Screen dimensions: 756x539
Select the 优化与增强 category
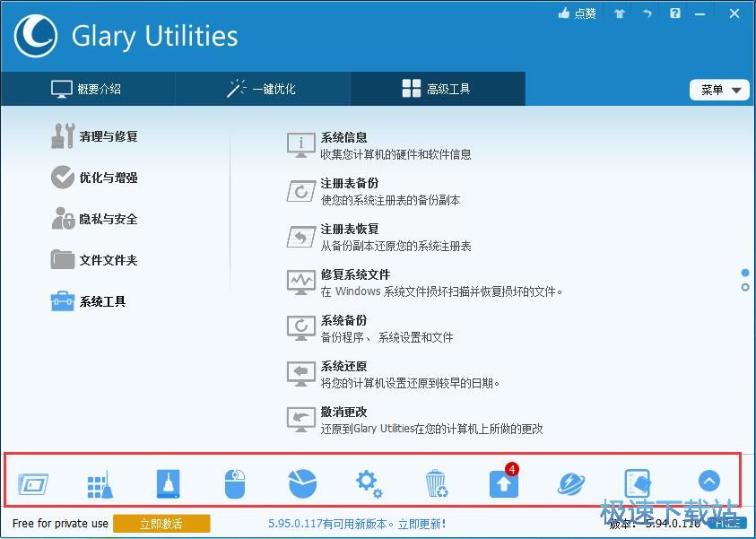click(94, 178)
